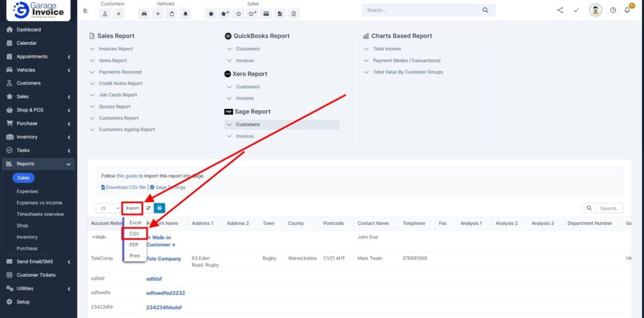Viewport: 644px width, 318px height.
Task: Open the user avatar profile menu
Action: 596,10
